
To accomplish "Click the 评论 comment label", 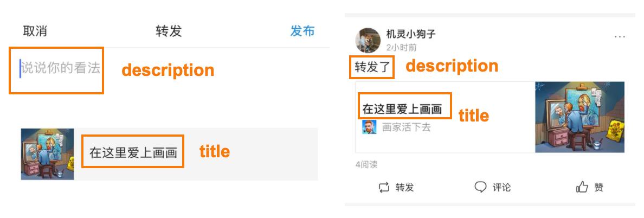I will click(501, 188).
